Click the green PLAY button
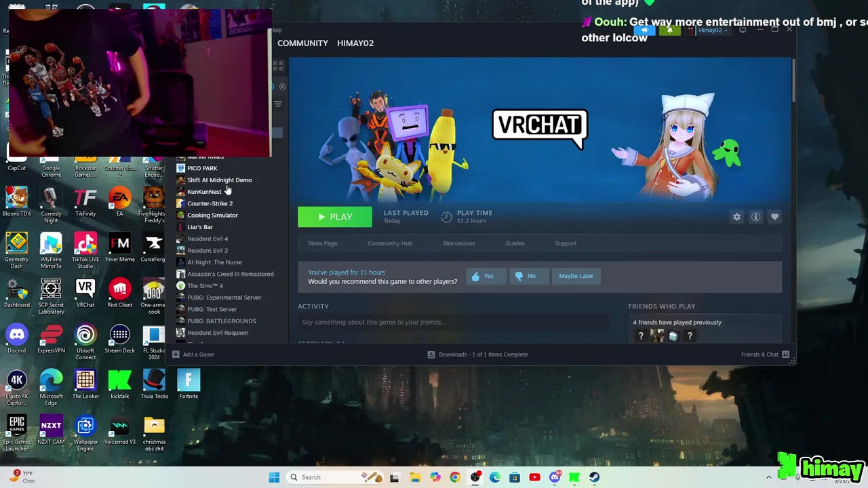 click(x=335, y=217)
